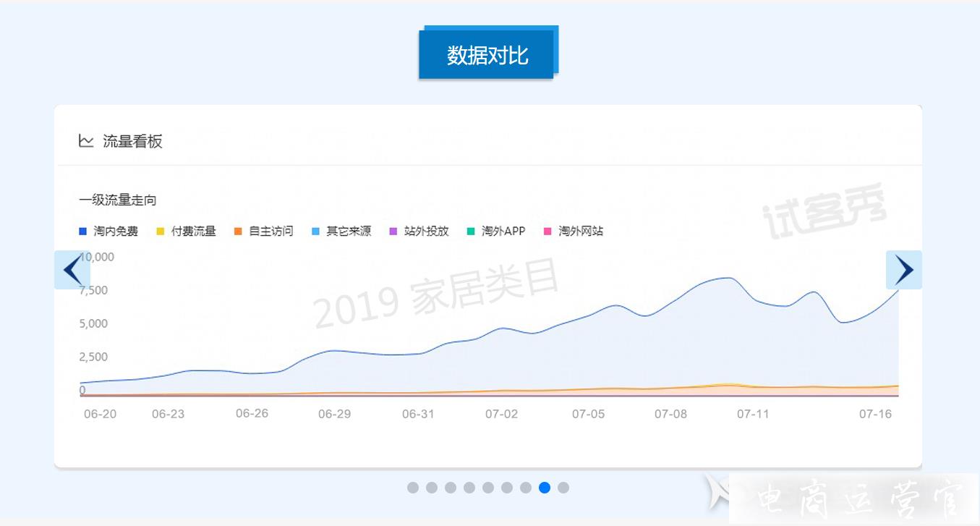Click the 07-05 date label
980x526 pixels.
(x=588, y=414)
